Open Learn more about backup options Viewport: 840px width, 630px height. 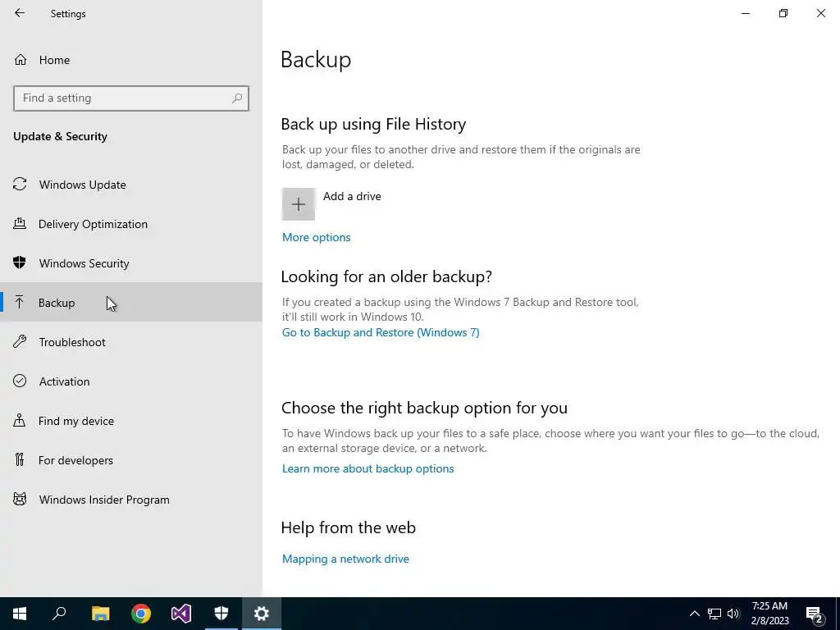(367, 468)
